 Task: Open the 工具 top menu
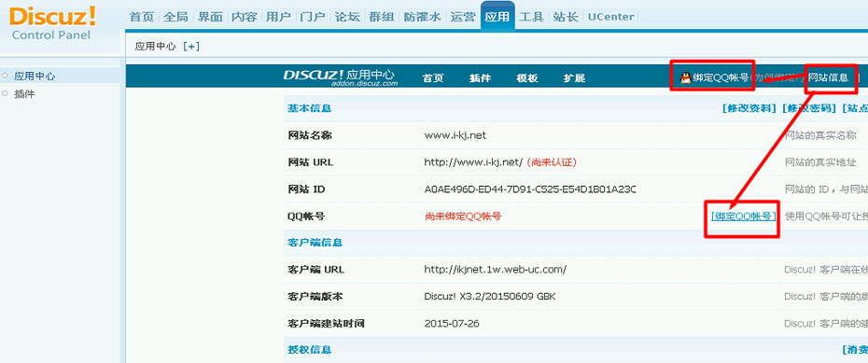point(531,17)
